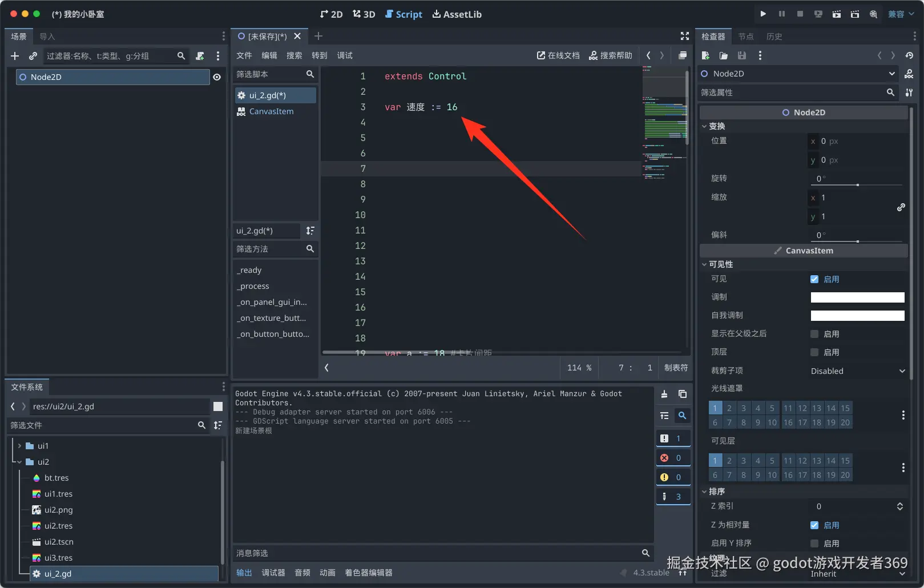The height and width of the screenshot is (588, 924).
Task: Pick the 自我调制 self modulate color
Action: pyautogui.click(x=857, y=316)
